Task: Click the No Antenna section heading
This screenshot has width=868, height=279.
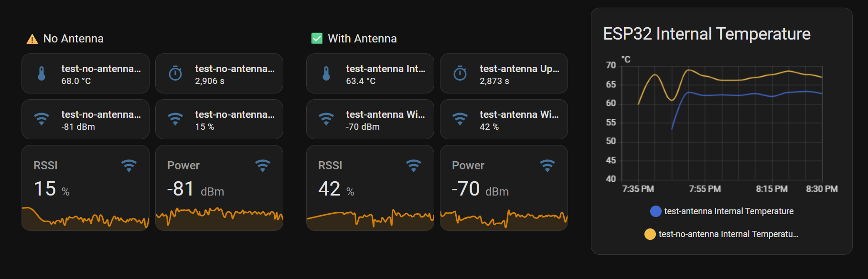Action: (73, 39)
